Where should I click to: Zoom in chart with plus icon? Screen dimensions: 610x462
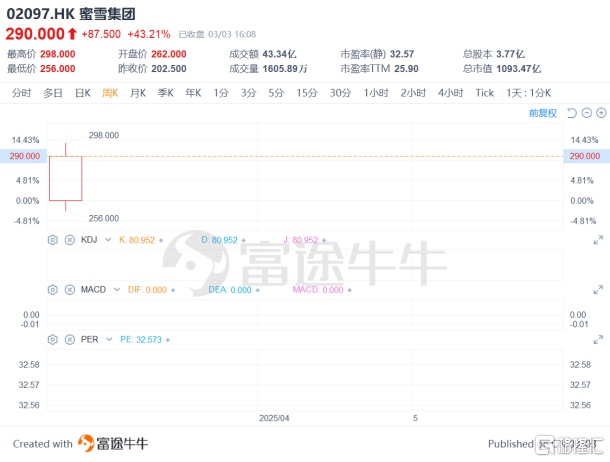(601, 113)
